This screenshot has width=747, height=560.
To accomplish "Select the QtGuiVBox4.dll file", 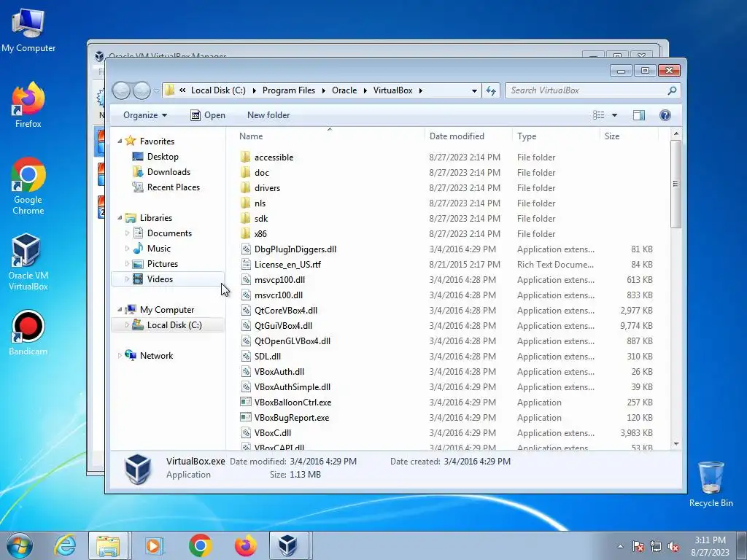I will (x=283, y=326).
